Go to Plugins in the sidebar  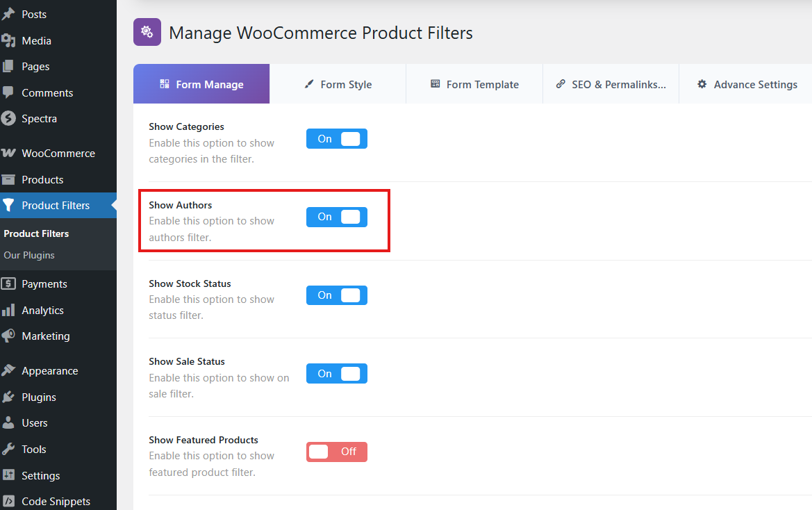tap(58, 397)
